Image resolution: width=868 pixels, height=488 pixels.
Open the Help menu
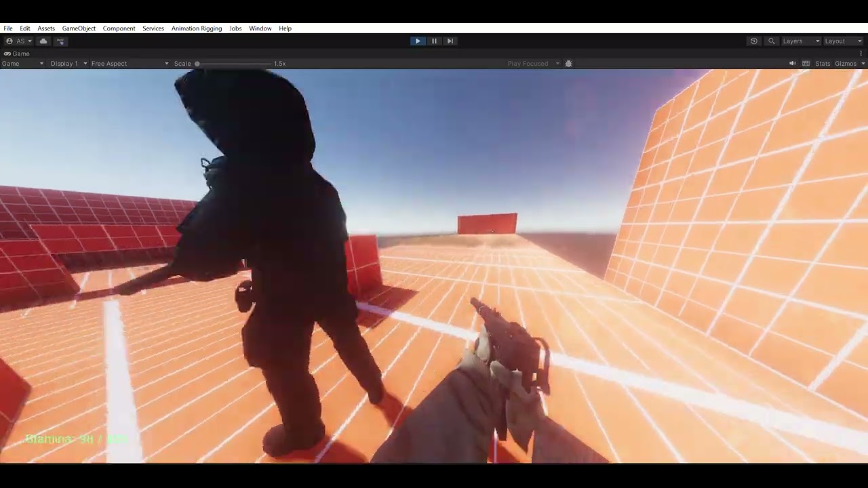coord(285,28)
